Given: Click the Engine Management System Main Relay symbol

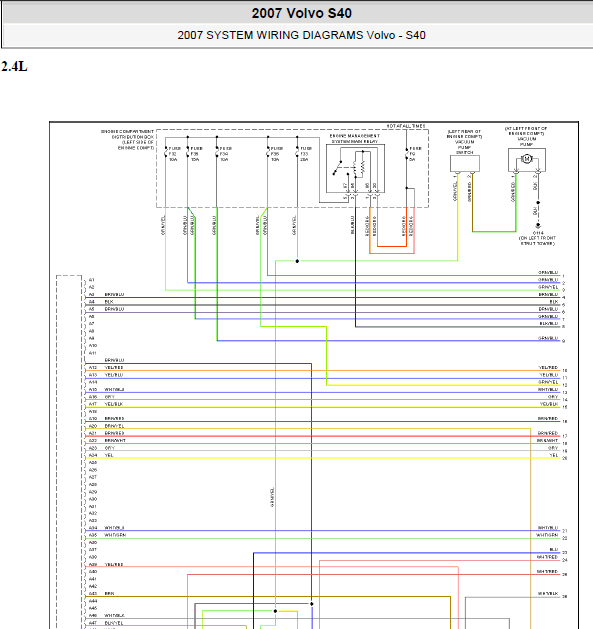Looking at the screenshot, I should click(355, 168).
